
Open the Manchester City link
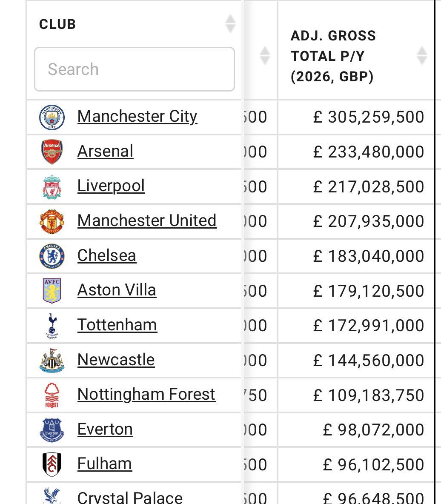(x=137, y=116)
